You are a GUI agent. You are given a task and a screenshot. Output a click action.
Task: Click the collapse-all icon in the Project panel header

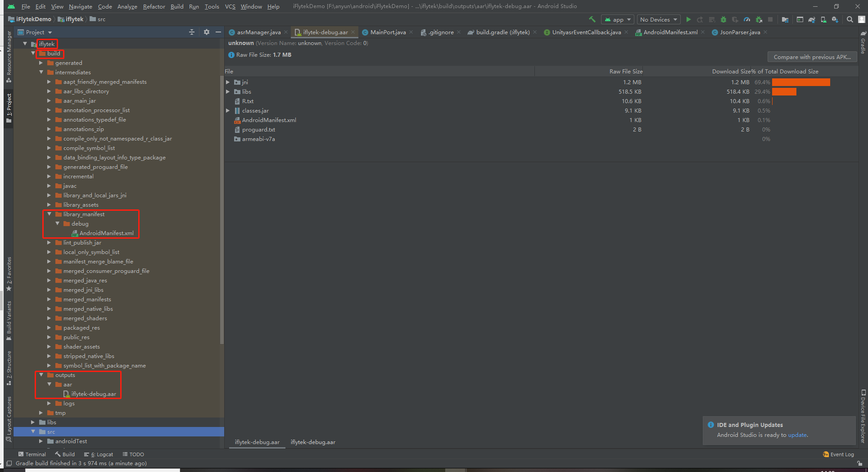tap(192, 32)
